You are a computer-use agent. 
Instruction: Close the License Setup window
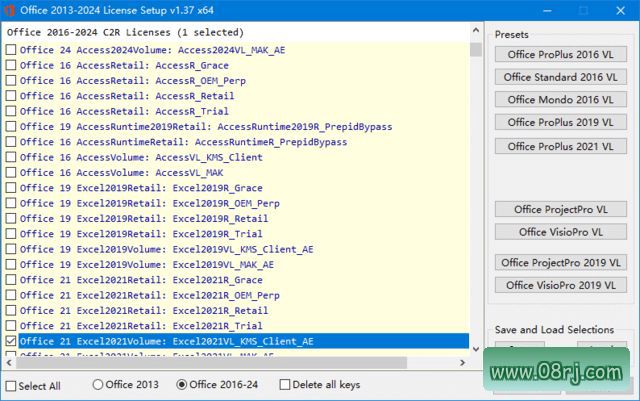point(620,10)
